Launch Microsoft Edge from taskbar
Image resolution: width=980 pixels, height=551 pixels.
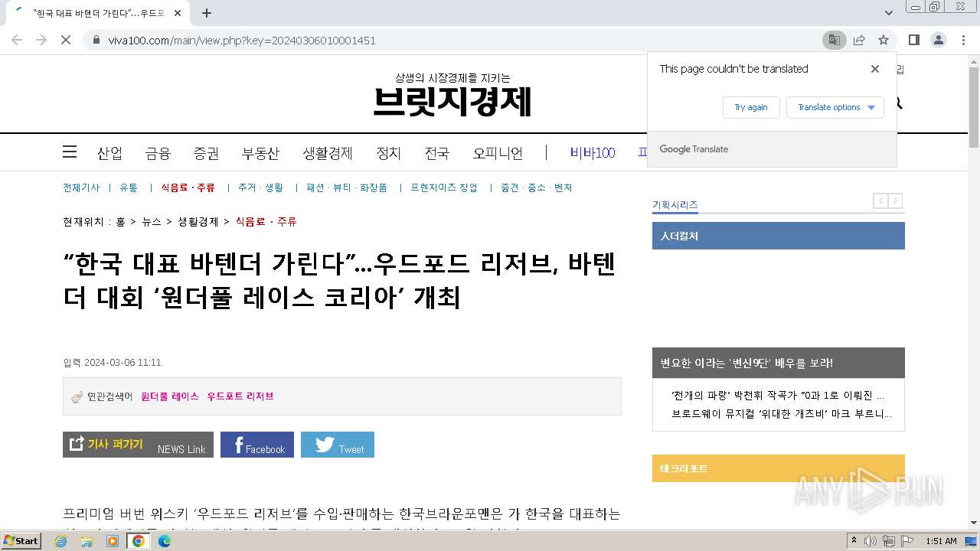(x=165, y=541)
